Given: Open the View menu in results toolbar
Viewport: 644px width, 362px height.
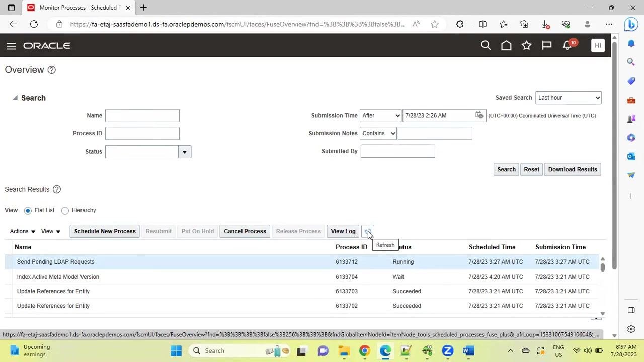Looking at the screenshot, I should tap(51, 231).
